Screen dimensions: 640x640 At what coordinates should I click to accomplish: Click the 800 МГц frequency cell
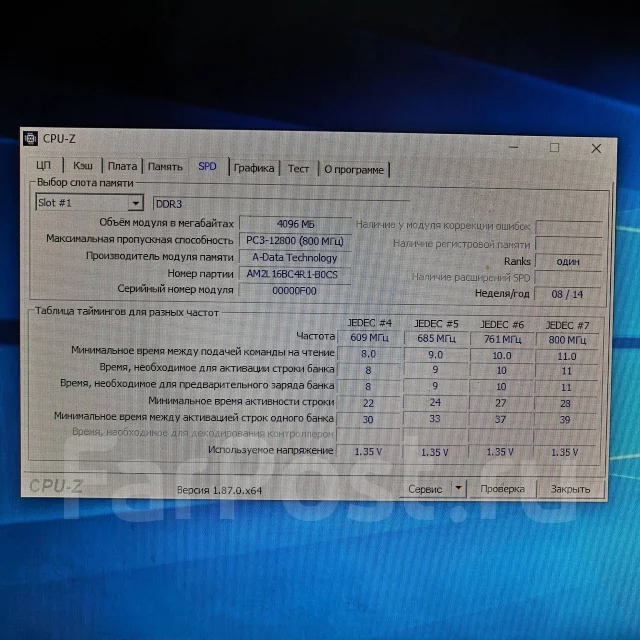[x=567, y=340]
